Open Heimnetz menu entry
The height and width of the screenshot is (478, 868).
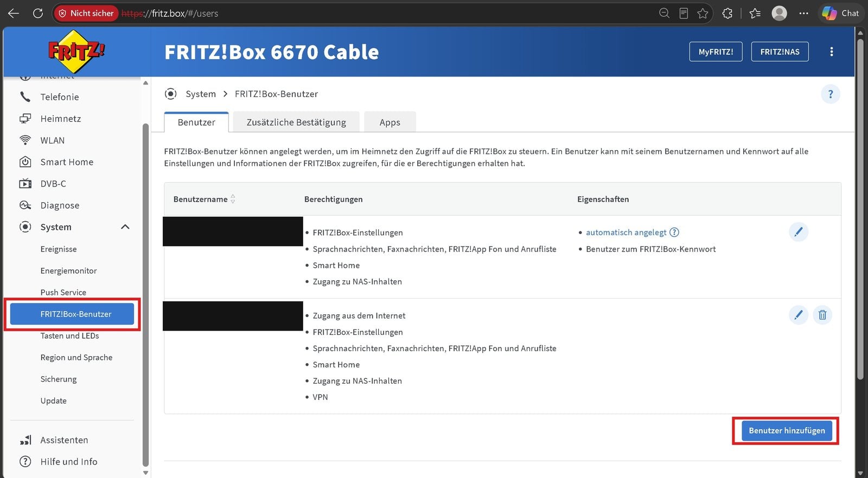point(61,119)
